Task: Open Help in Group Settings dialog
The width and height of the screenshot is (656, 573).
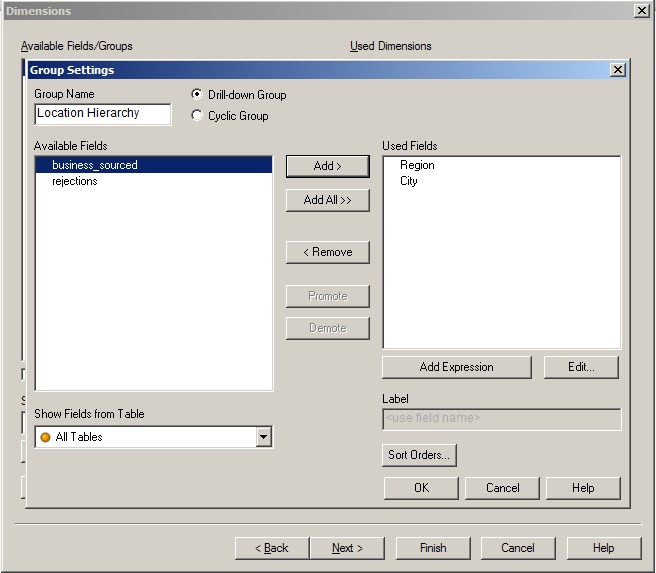Action: [x=583, y=488]
